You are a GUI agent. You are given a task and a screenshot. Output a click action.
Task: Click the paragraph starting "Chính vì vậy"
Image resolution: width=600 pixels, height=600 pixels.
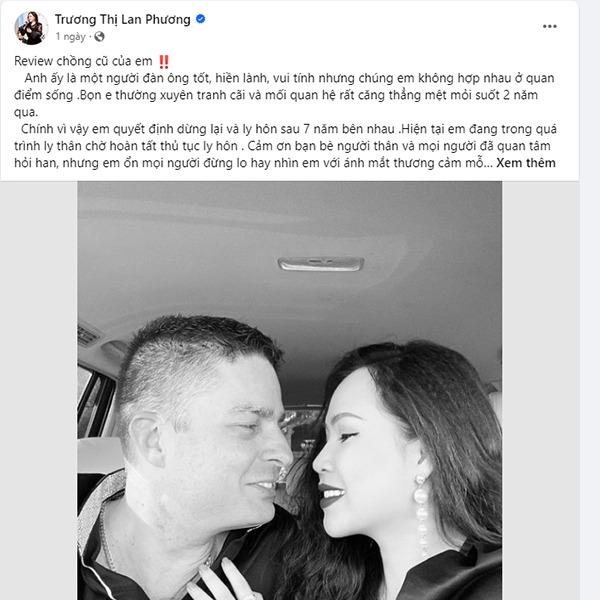click(285, 146)
